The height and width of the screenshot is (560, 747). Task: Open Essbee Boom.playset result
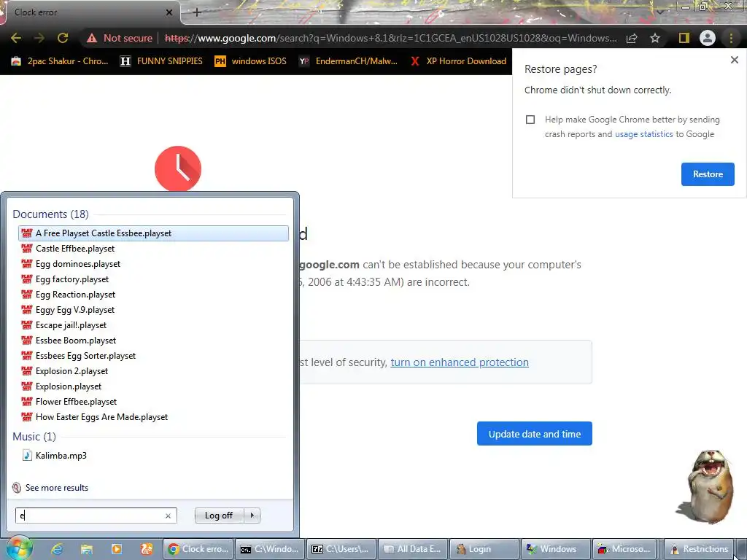(153, 341)
